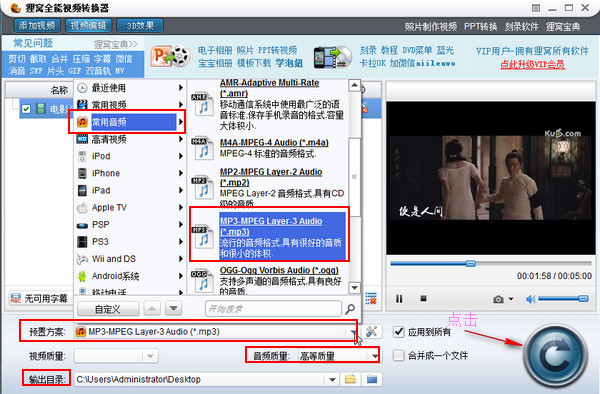This screenshot has height=394, width=600.
Task: Mute audio with speaker icon
Action: (530, 299)
